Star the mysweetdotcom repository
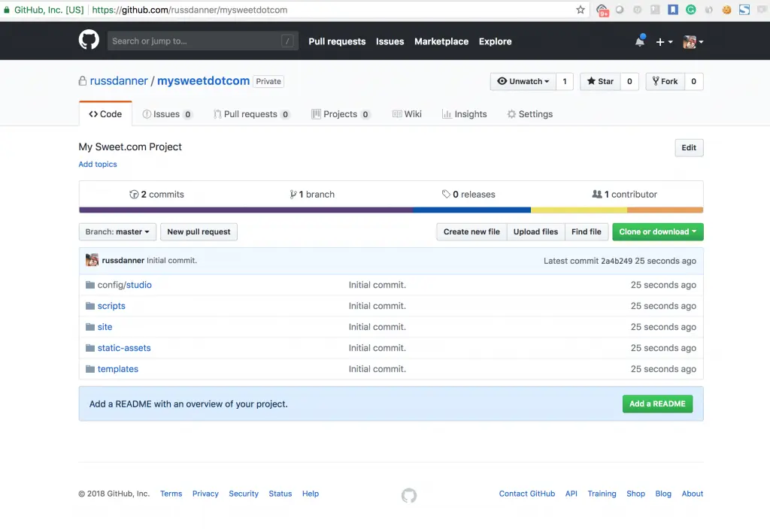 coord(600,81)
